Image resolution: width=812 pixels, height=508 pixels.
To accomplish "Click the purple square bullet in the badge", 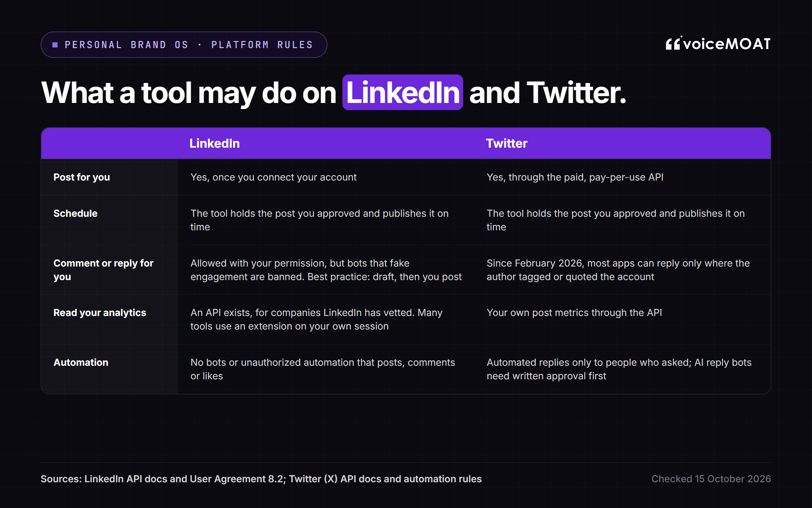I will (x=55, y=45).
